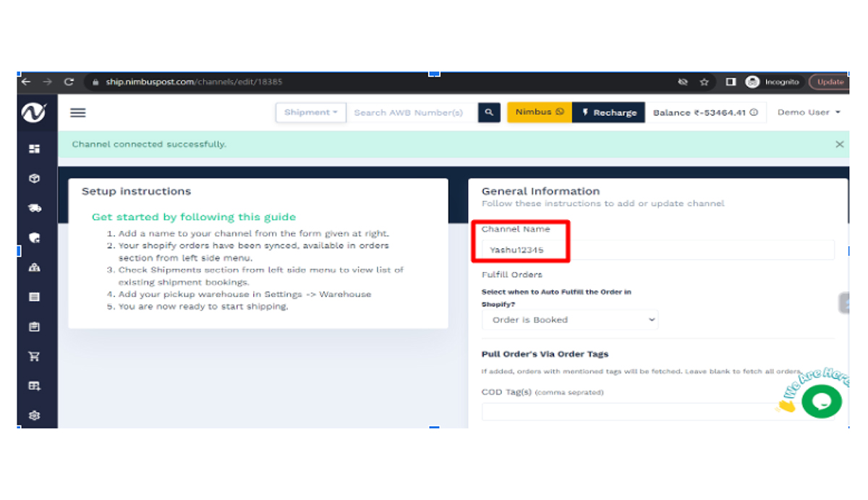Viewport: 868px width, 500px height.
Task: Select the clipboard icon in the sidebar
Action: coord(32,326)
